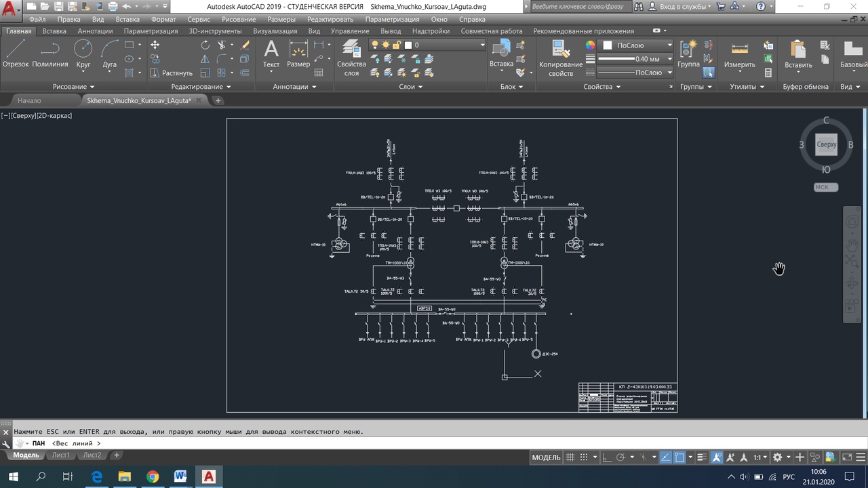Toggle snap mode in status bar

[x=585, y=457]
